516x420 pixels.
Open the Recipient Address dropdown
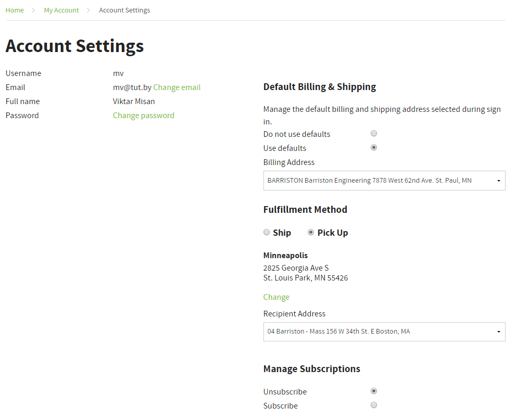point(384,332)
